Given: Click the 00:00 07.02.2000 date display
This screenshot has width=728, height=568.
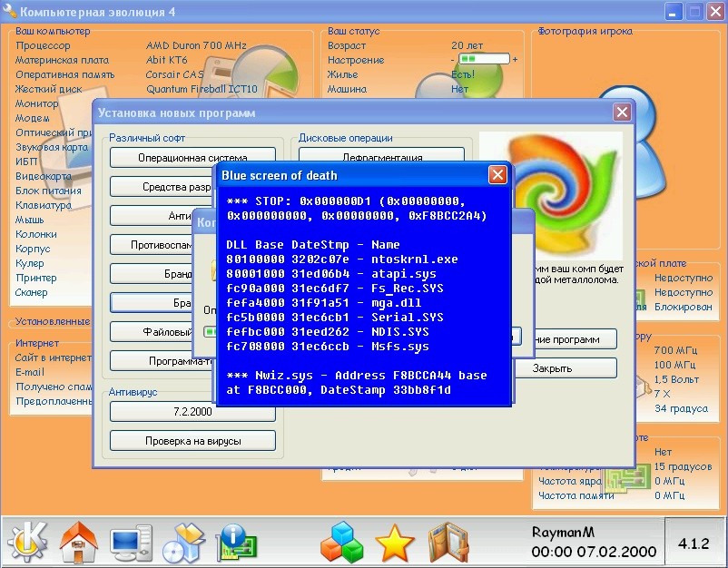Looking at the screenshot, I should [x=595, y=552].
